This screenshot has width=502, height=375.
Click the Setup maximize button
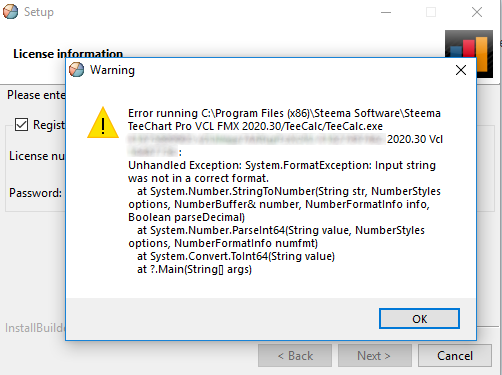point(431,12)
